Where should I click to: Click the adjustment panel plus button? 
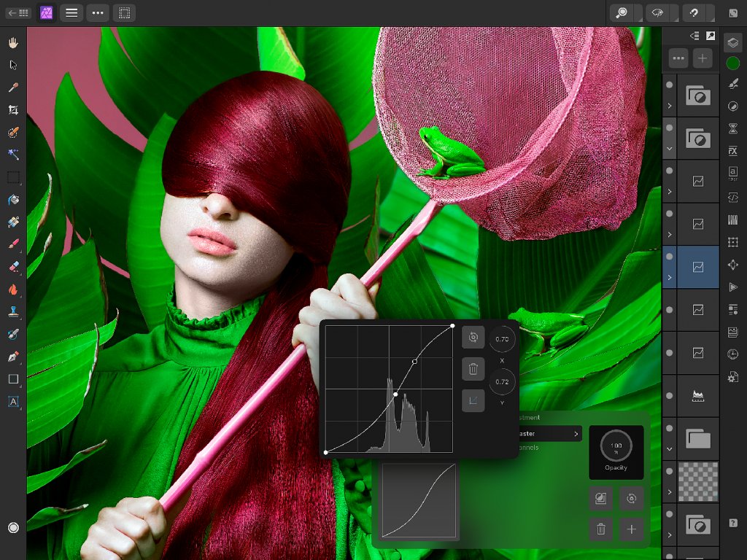click(631, 529)
